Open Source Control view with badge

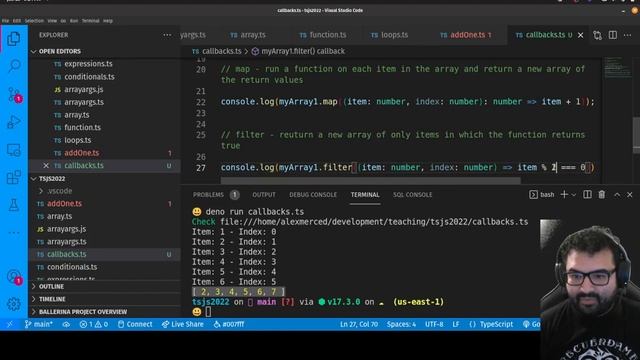[x=14, y=95]
